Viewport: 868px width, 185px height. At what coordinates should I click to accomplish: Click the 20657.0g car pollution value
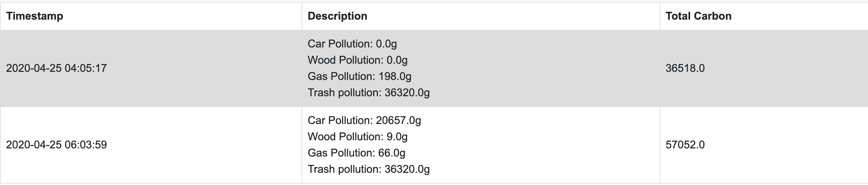click(x=398, y=120)
